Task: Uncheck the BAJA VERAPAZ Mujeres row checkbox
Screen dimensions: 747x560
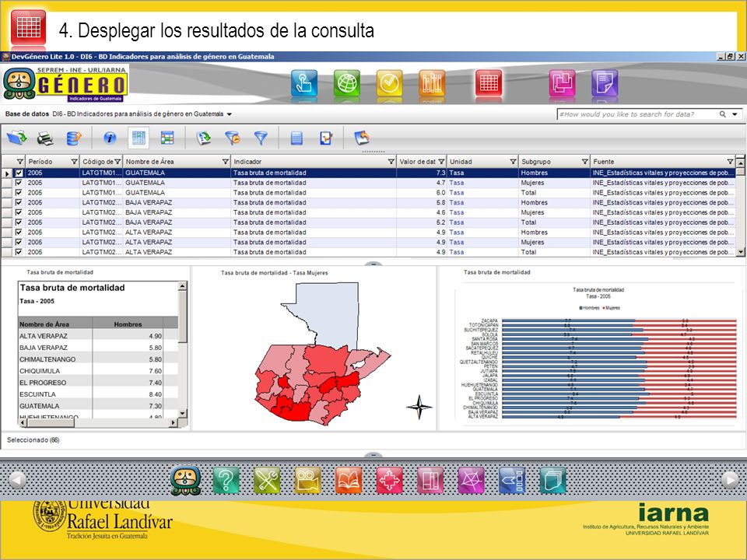Action: click(19, 213)
